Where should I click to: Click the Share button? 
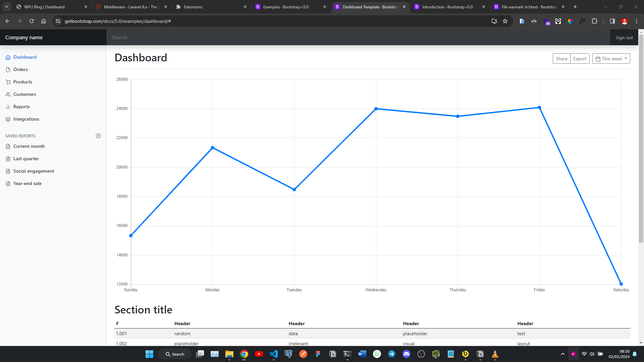click(x=561, y=58)
